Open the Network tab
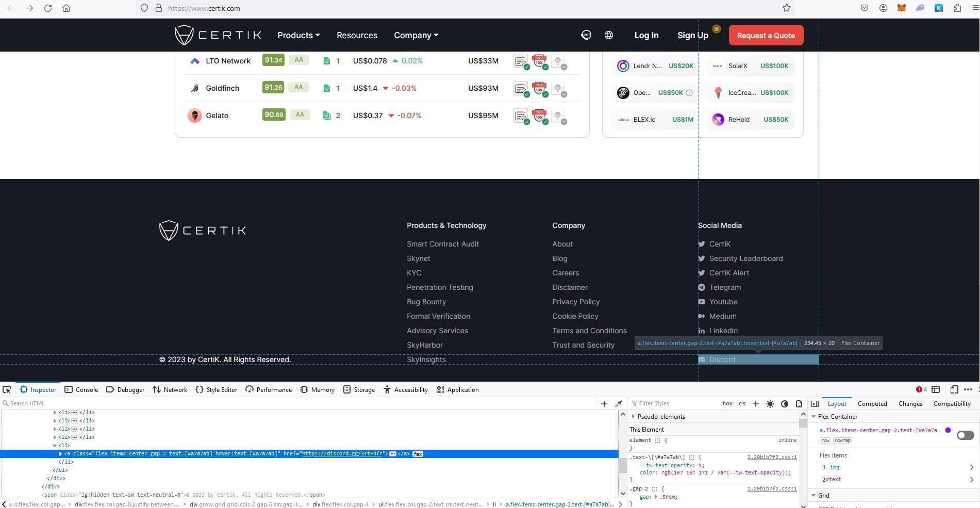Image resolution: width=980 pixels, height=508 pixels. point(170,389)
